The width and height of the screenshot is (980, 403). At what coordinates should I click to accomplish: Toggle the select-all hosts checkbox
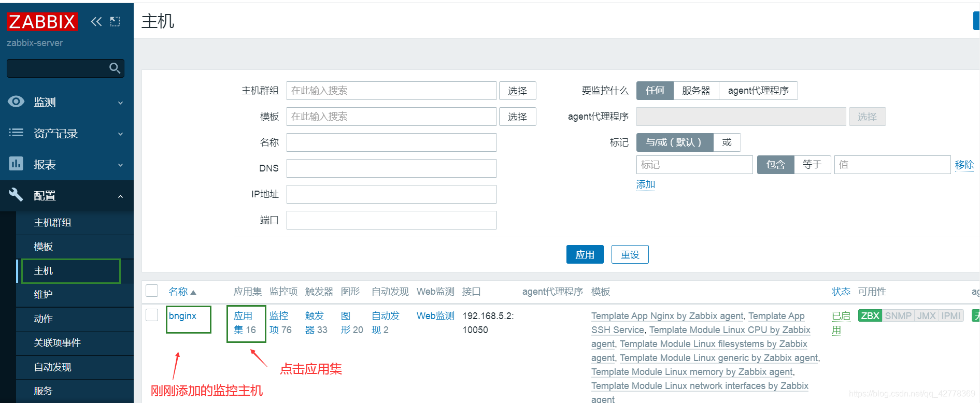pyautogui.click(x=152, y=291)
